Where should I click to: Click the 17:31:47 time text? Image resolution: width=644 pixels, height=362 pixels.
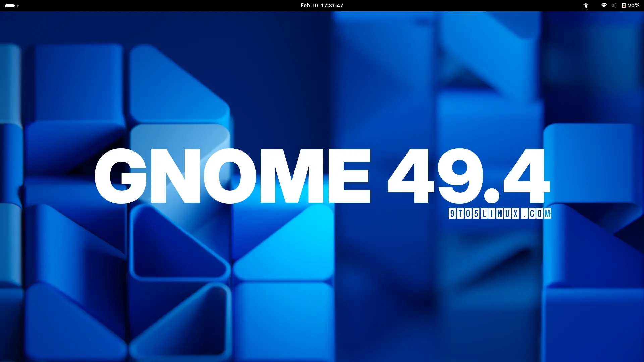point(332,5)
